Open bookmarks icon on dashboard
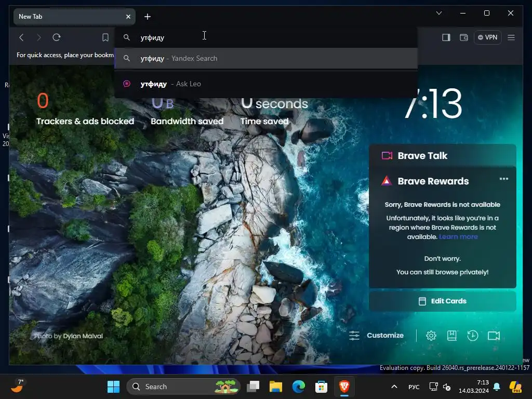 pos(451,336)
